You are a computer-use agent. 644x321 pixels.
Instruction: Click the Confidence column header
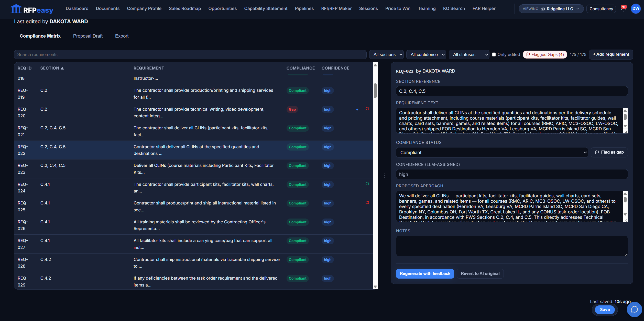(x=335, y=68)
